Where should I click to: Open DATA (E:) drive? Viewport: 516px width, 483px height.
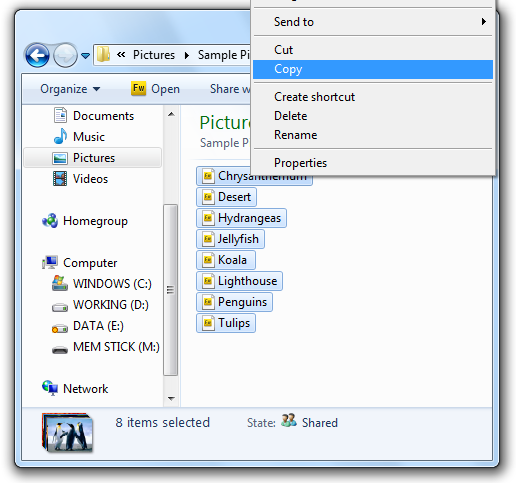click(98, 326)
